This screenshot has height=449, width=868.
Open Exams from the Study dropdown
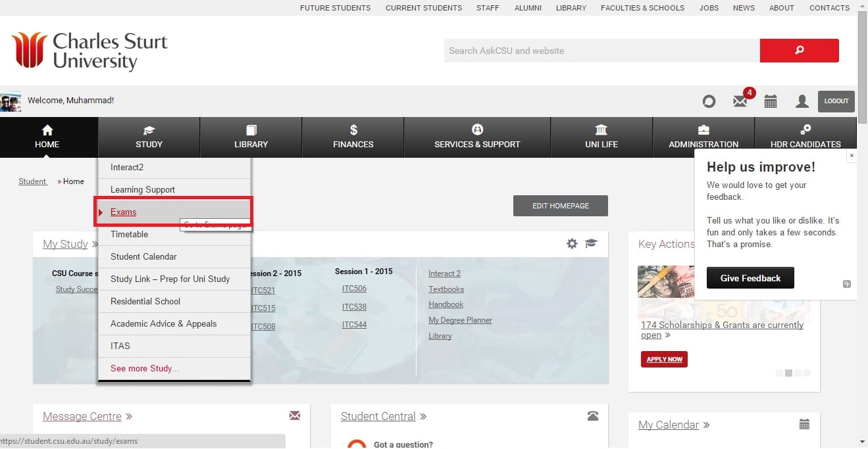[174, 212]
